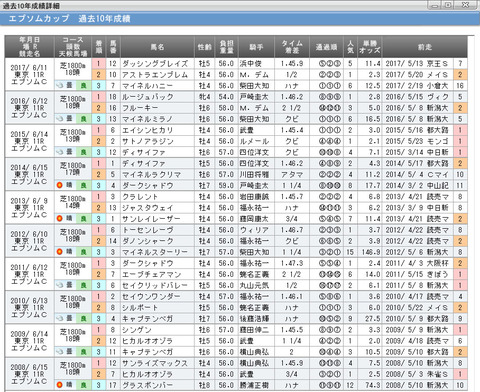Click the タイム着差 column header

pyautogui.click(x=292, y=47)
